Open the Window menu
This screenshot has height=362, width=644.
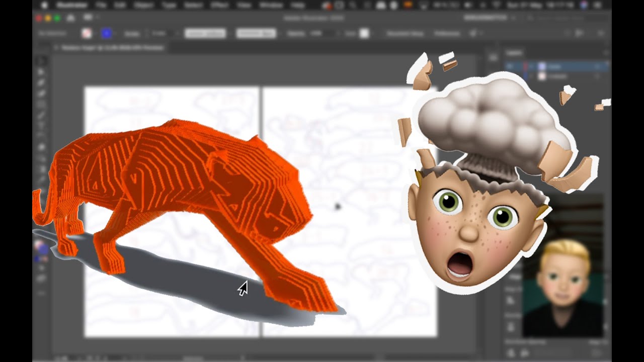pos(271,5)
